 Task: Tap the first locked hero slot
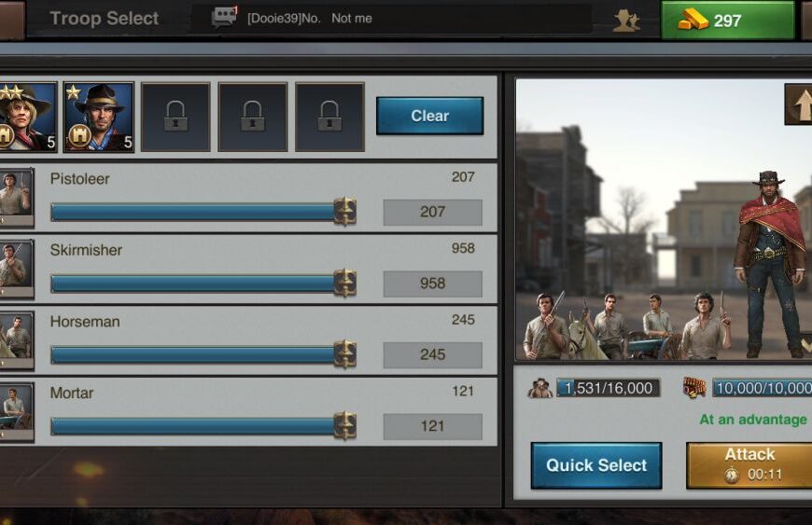click(175, 117)
